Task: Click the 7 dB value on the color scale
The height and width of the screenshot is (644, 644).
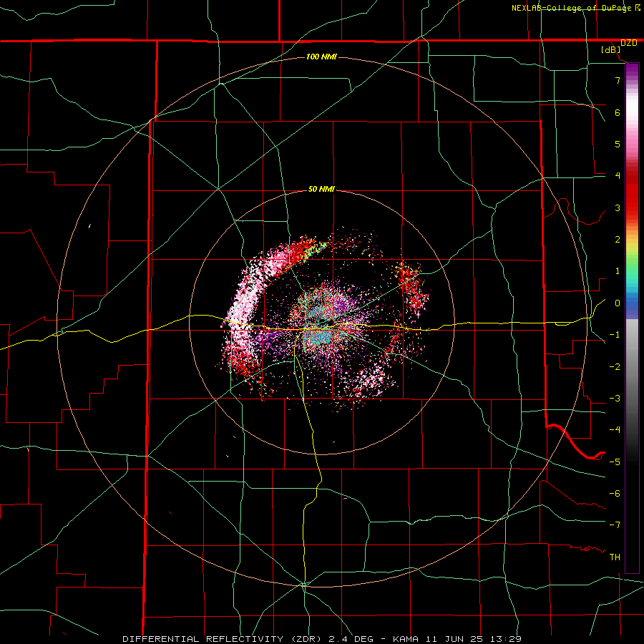Action: click(618, 80)
